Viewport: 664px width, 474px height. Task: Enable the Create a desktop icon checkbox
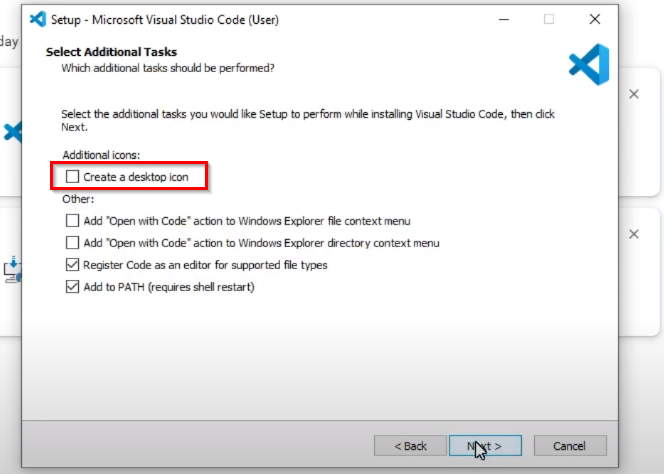tap(72, 177)
